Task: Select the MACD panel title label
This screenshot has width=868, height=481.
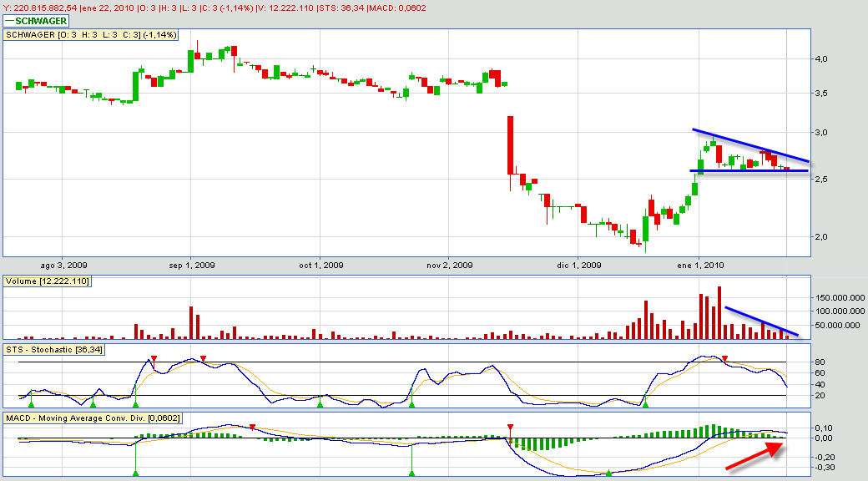Action: 93,418
